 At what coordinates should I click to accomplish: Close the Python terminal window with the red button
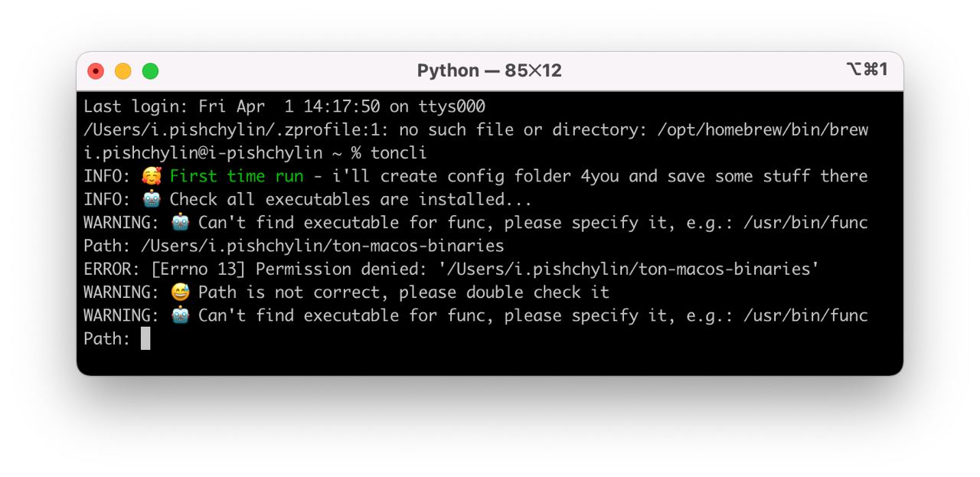(x=96, y=71)
